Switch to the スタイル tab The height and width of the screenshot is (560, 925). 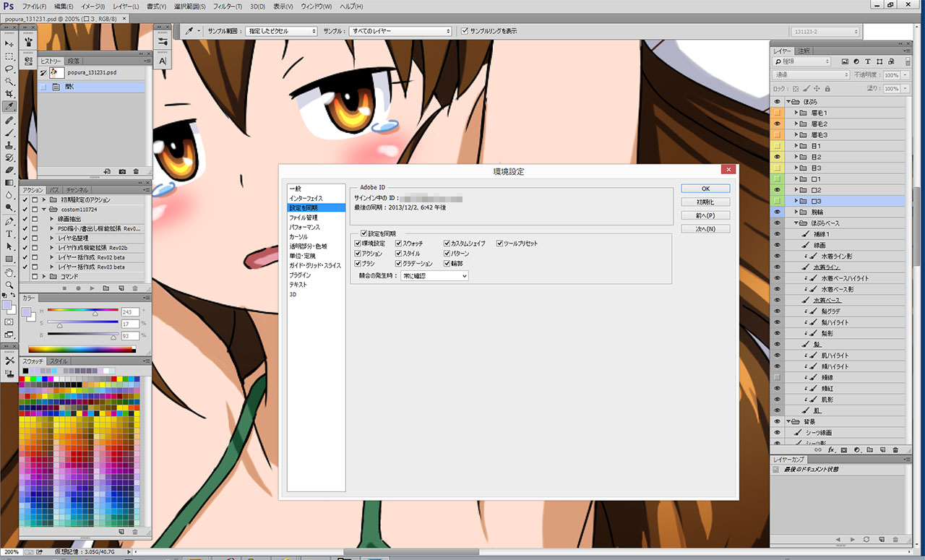[59, 361]
